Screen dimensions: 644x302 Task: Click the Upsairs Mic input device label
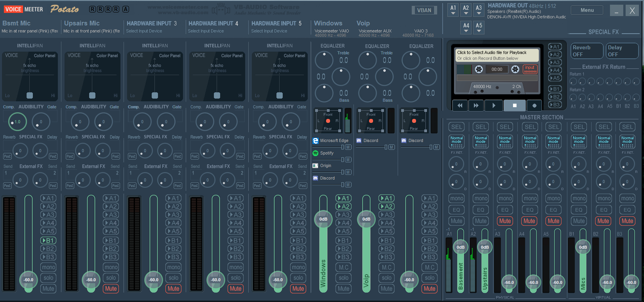pos(91,31)
